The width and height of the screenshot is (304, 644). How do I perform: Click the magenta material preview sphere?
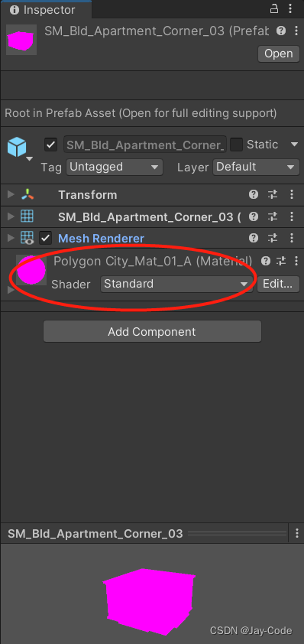31,270
